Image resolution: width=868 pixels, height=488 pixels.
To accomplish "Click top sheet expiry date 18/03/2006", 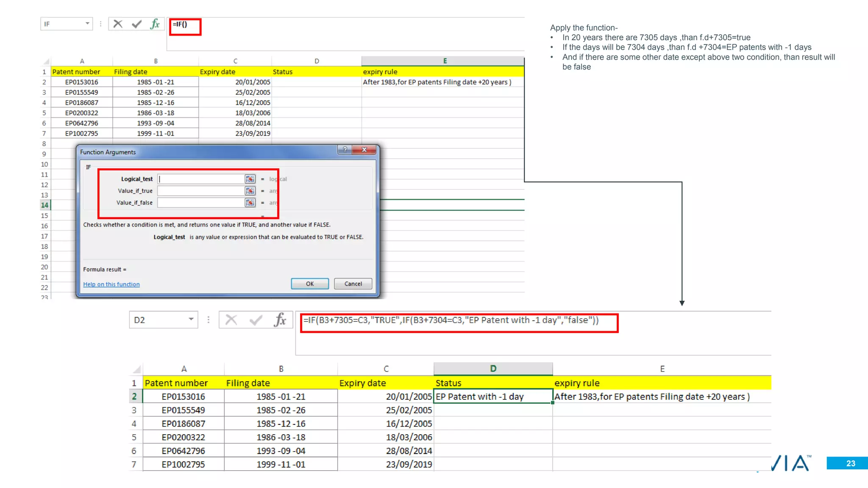I will (x=235, y=113).
